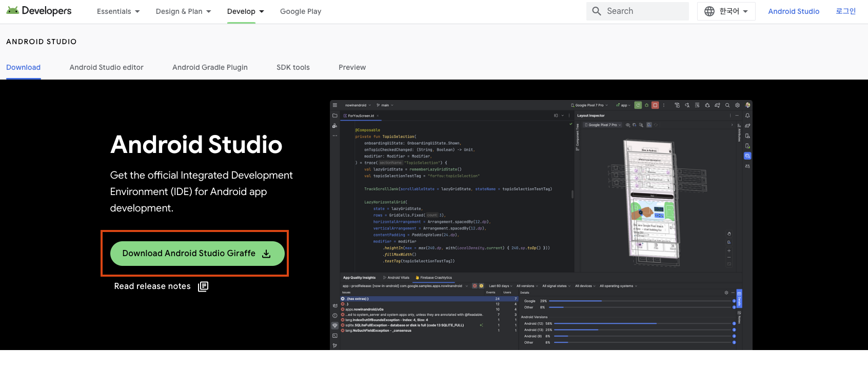Screen dimensions: 868x367
Task: Click the Terminal icon in IDE bottom sidebar
Action: [335, 336]
